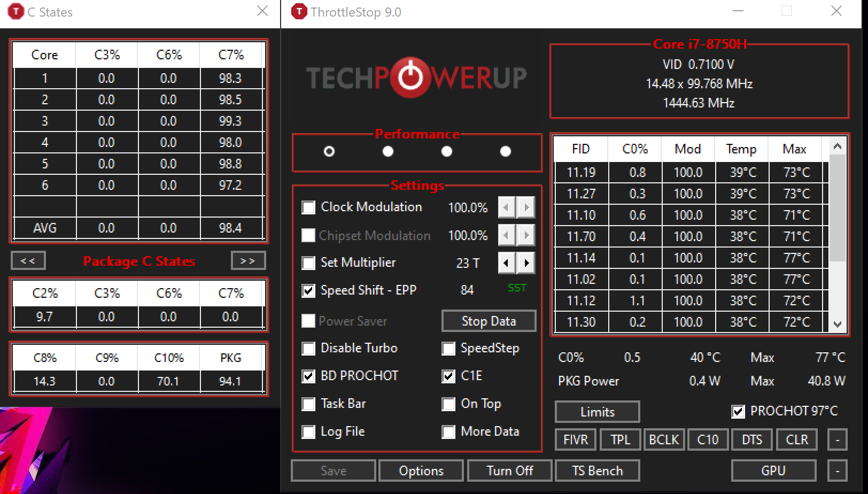Image resolution: width=868 pixels, height=494 pixels.
Task: Decrease Chipset Modulation with left arrow
Action: (x=506, y=235)
